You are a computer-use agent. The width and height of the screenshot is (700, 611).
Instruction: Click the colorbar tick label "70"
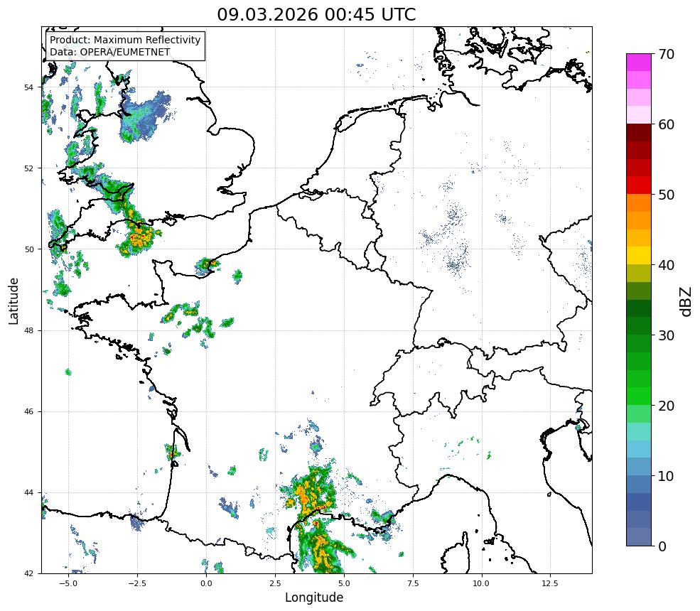pos(666,55)
